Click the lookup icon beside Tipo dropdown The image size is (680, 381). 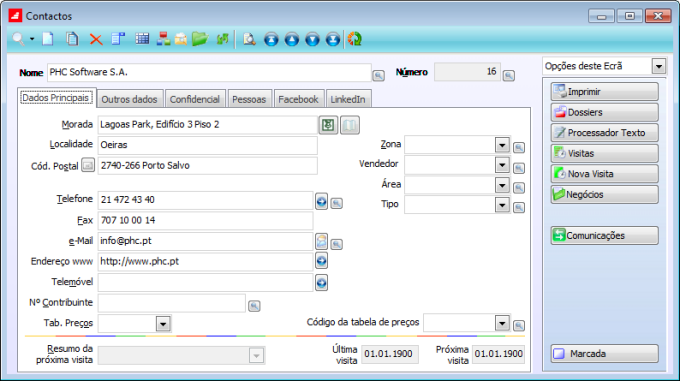point(519,207)
